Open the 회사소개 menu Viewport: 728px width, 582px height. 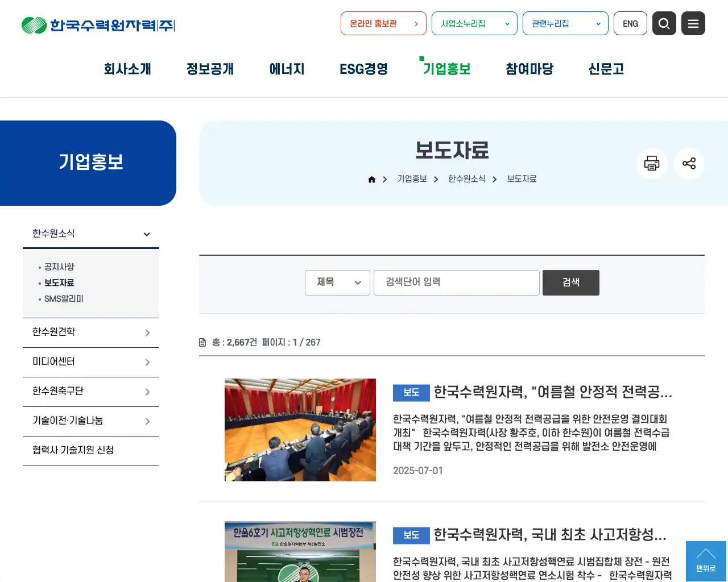click(127, 69)
